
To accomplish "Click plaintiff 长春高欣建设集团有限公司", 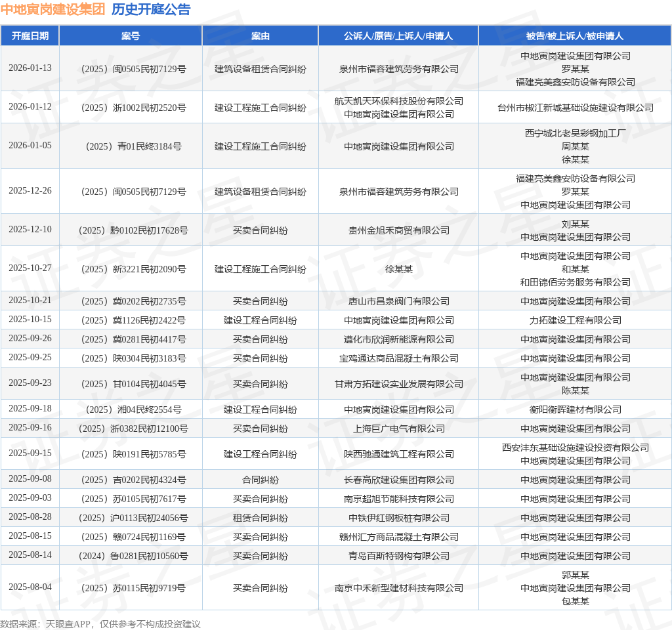I will 398,480.
